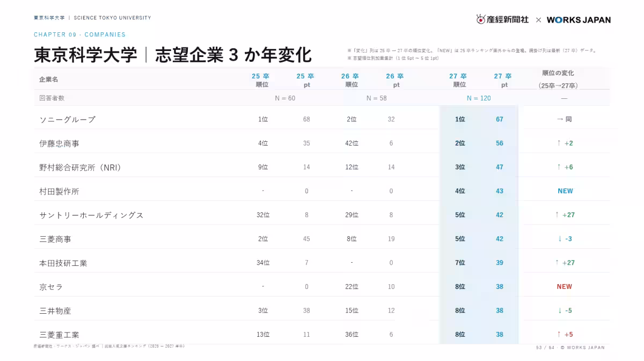644x361 pixels.
Task: Click ソニーグループ's 25卒 pt value 68
Action: [x=306, y=119]
